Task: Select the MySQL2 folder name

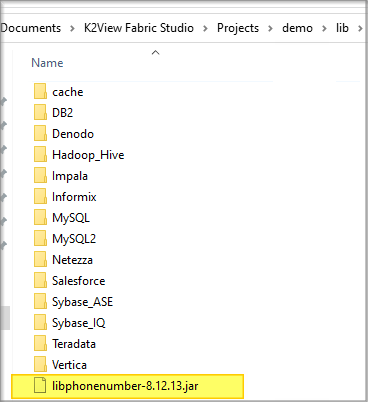Action: point(74,239)
